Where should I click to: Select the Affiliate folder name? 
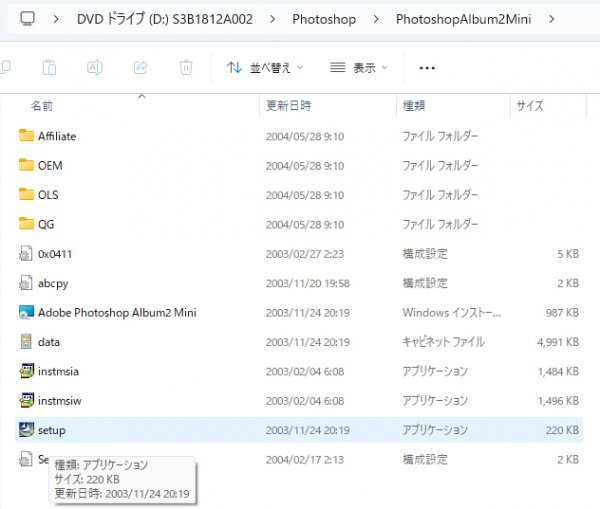(57, 136)
